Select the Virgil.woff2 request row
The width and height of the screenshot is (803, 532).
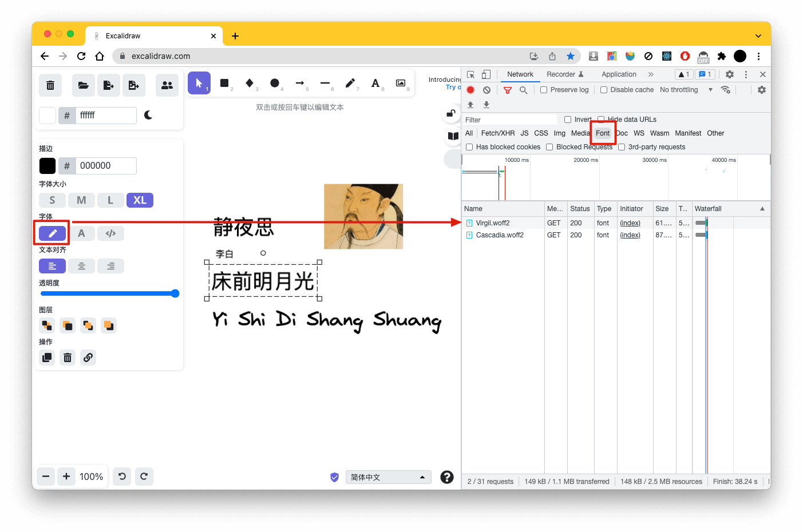616,223
